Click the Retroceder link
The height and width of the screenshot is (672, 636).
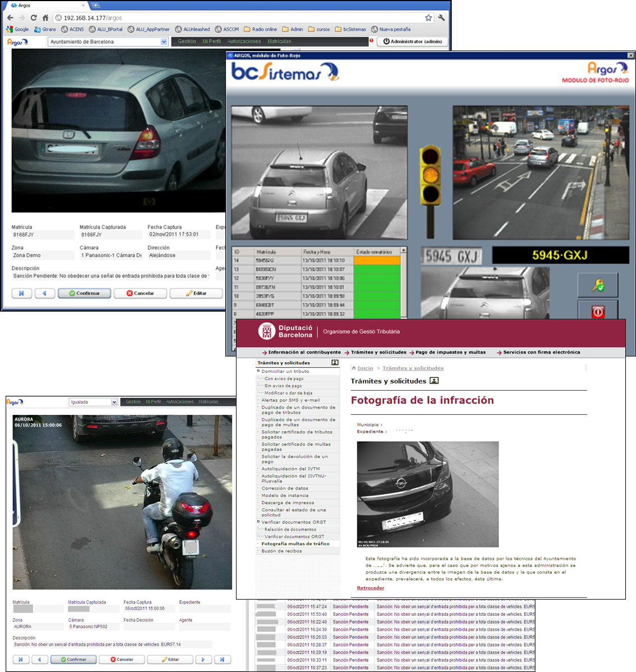[370, 588]
